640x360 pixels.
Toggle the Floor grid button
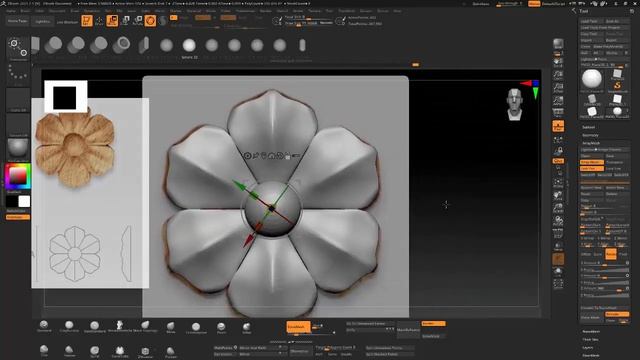click(x=558, y=126)
